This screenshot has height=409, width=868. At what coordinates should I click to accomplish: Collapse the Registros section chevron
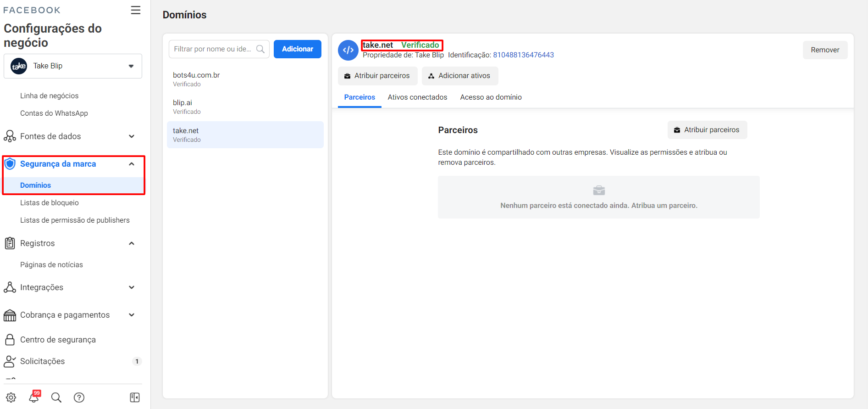[x=132, y=243]
